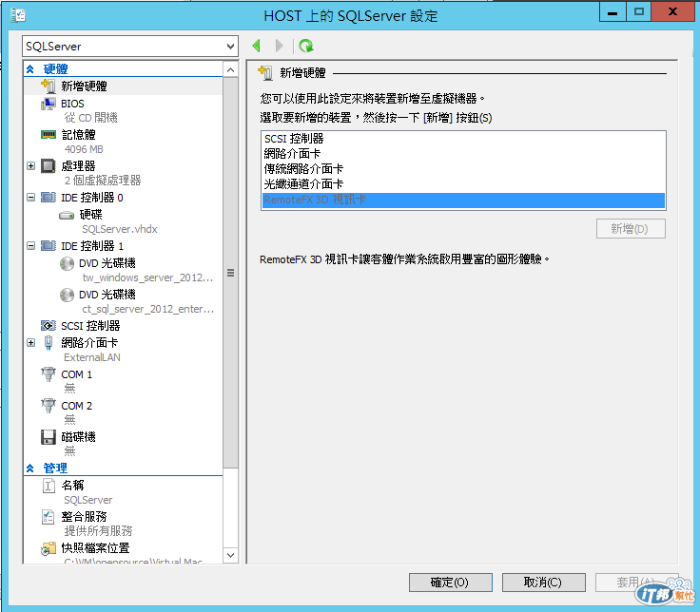The height and width of the screenshot is (612, 700).
Task: Select the 整合服務 integration services icon
Action: tap(49, 517)
